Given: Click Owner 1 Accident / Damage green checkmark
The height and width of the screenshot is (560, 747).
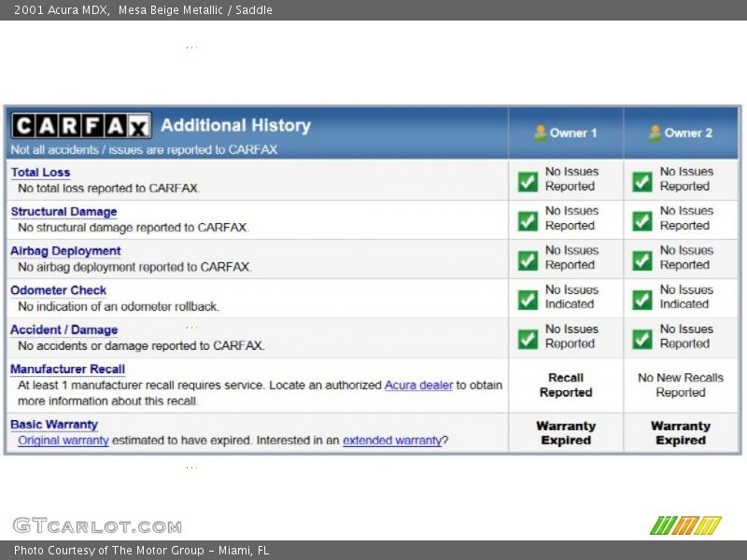Looking at the screenshot, I should (x=528, y=338).
